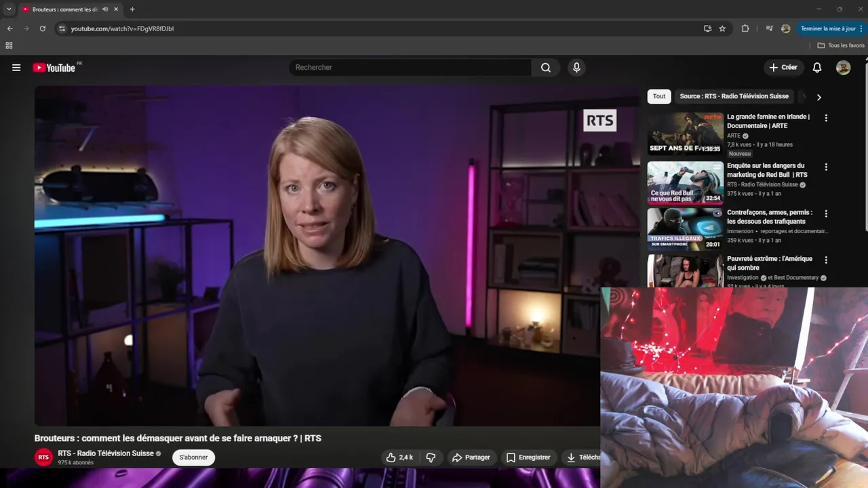Open options for La grande famine en Irlande
The width and height of the screenshot is (868, 488).
(x=826, y=118)
